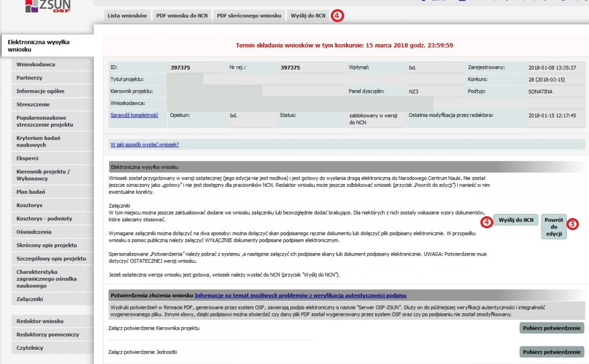The height and width of the screenshot is (364, 589).
Task: Open Streszczenie section
Action: [x=52, y=104]
